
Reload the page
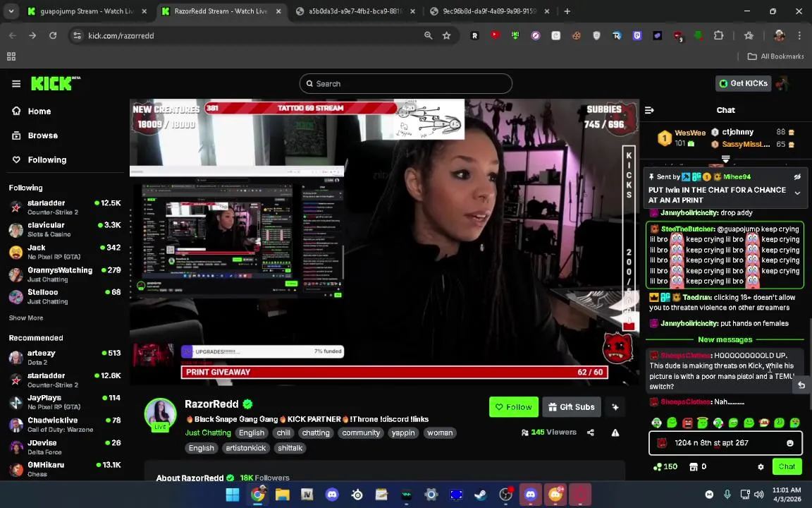[53, 35]
